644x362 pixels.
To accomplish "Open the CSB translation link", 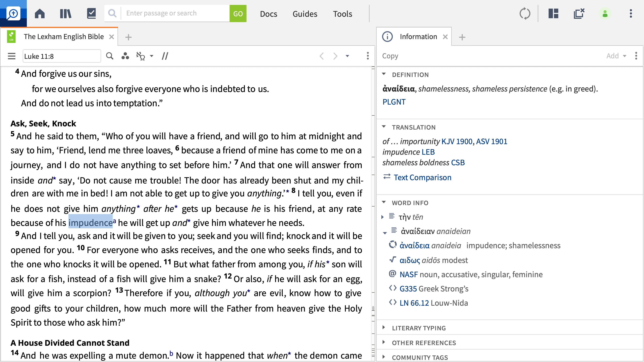I will [458, 163].
